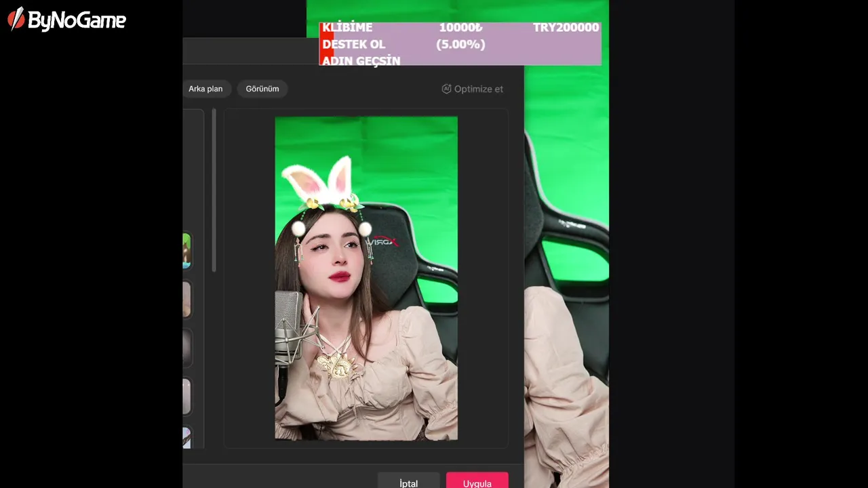
Task: Cancel with the İptal button
Action: pos(408,481)
